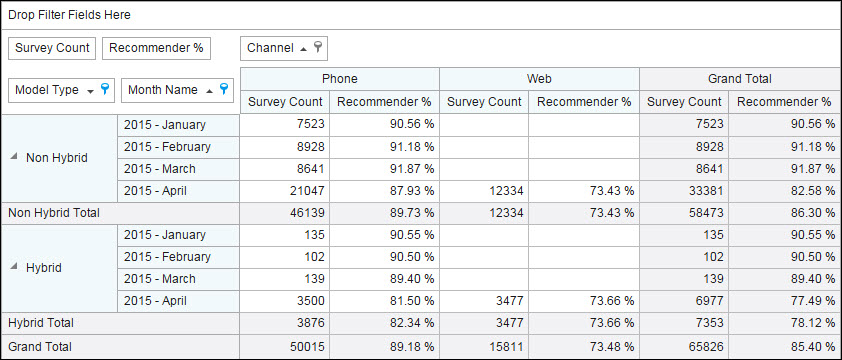842x360 pixels.
Task: Click the 2015 - January row under Non Hybrid
Action: [178, 125]
